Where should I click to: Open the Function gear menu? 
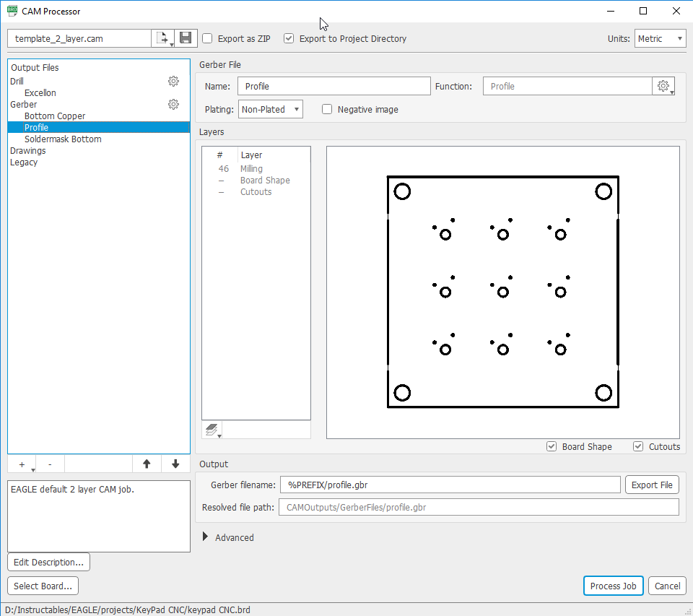coord(663,86)
